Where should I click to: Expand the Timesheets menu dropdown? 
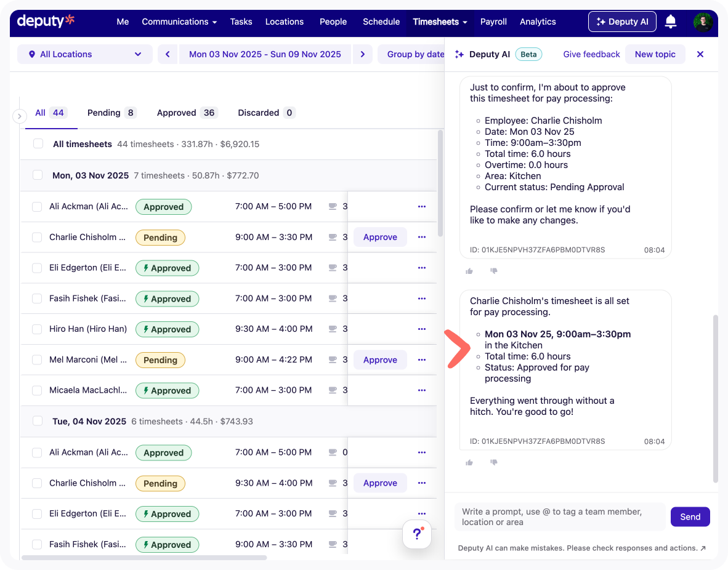coord(440,22)
